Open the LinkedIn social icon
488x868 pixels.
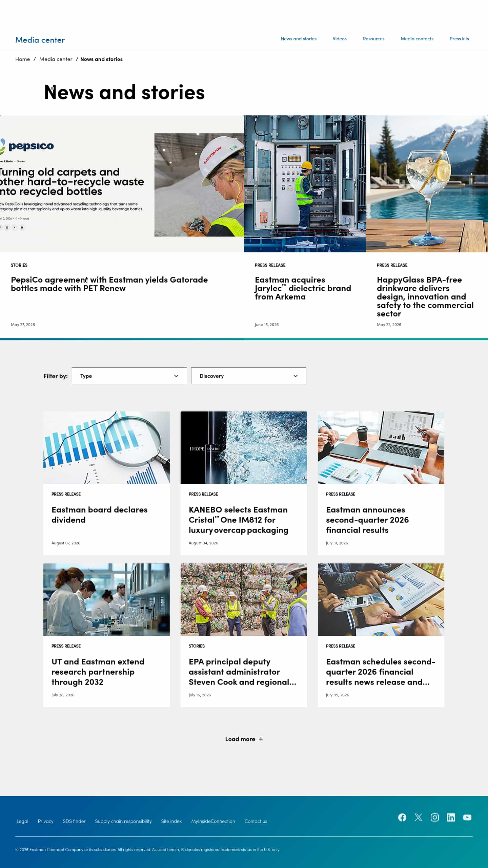(451, 817)
